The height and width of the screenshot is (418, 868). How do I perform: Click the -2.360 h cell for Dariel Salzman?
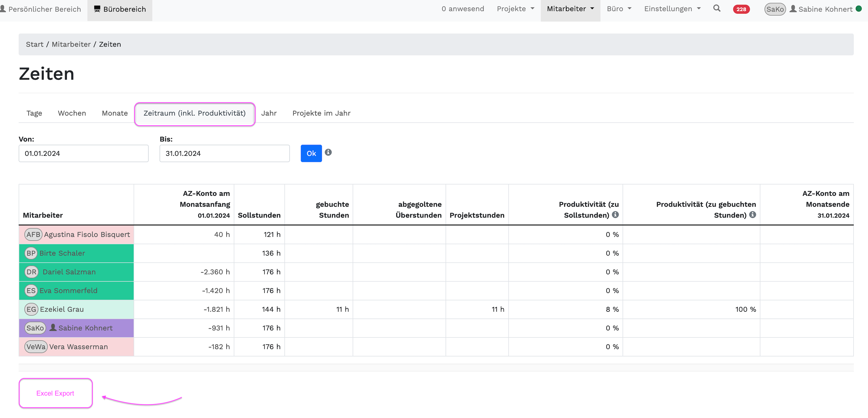click(x=184, y=272)
